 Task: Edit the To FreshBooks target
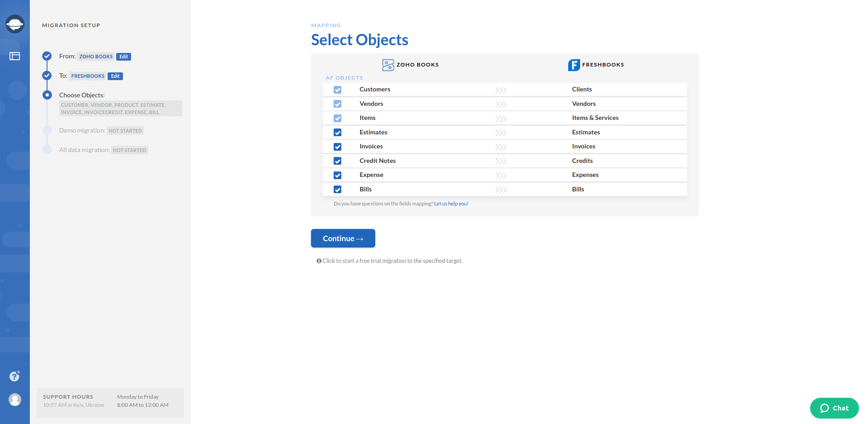pyautogui.click(x=115, y=76)
